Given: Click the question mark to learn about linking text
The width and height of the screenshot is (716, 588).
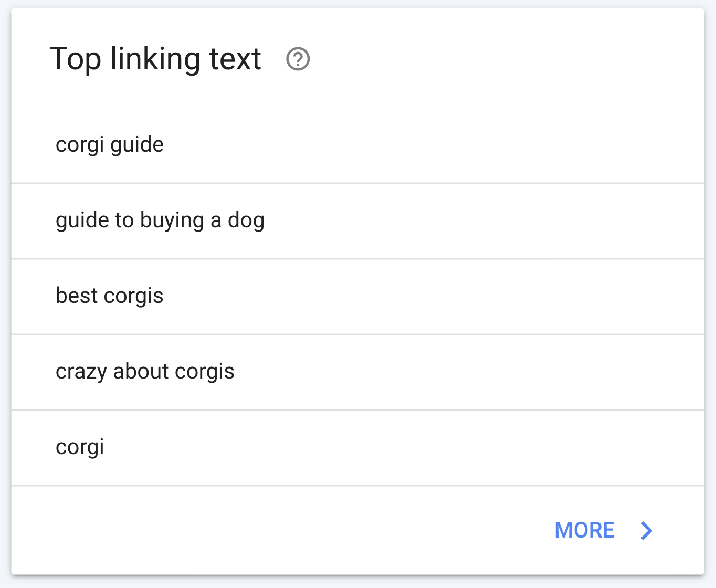Looking at the screenshot, I should click(x=298, y=59).
